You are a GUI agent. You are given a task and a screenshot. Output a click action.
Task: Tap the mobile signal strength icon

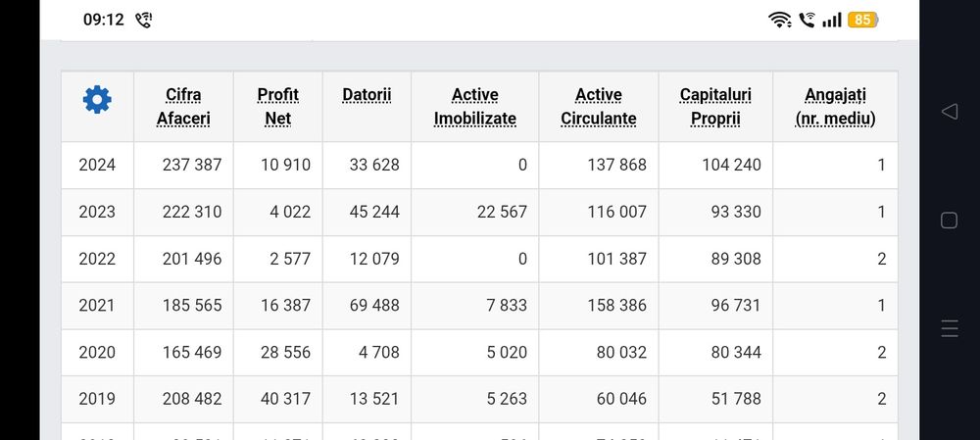(832, 20)
